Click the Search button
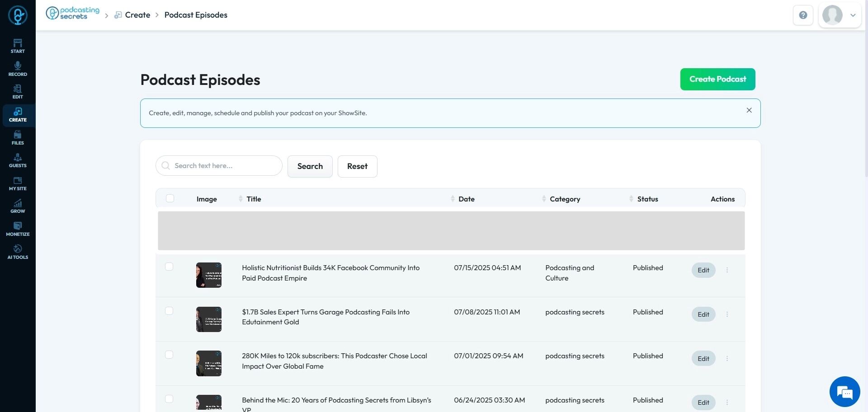The height and width of the screenshot is (412, 868). pos(310,166)
